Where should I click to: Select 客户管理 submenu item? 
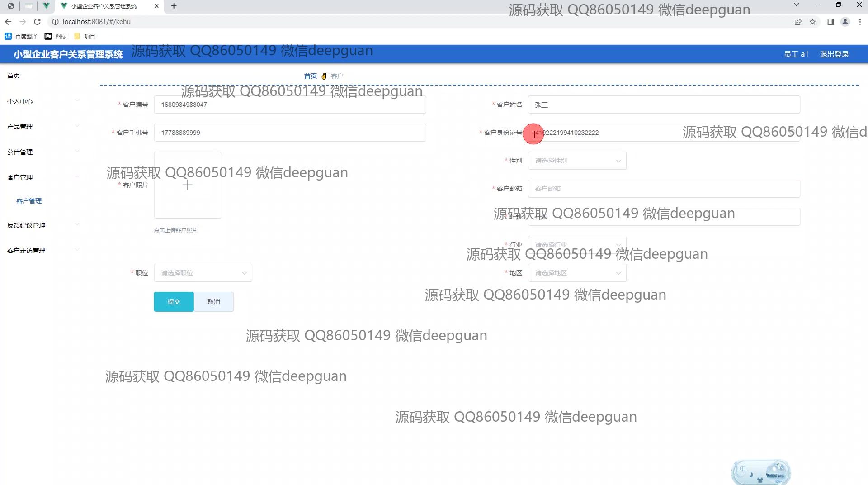click(29, 201)
